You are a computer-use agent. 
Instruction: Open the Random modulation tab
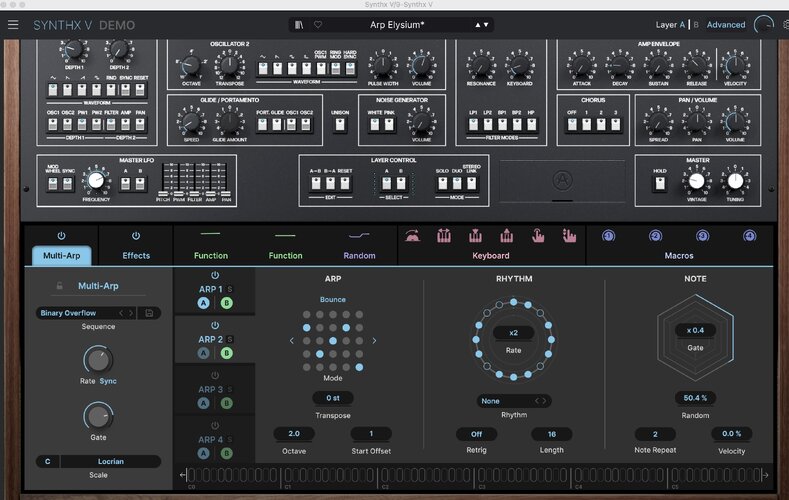coord(359,256)
